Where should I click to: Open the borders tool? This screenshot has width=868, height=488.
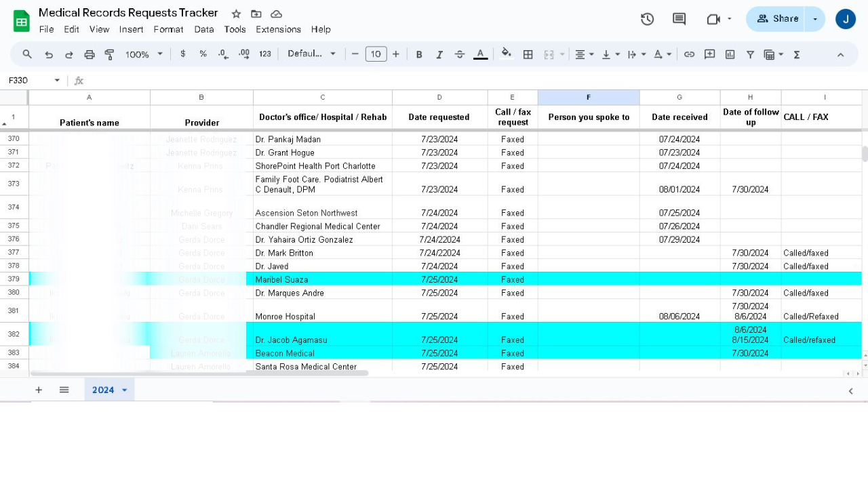528,54
